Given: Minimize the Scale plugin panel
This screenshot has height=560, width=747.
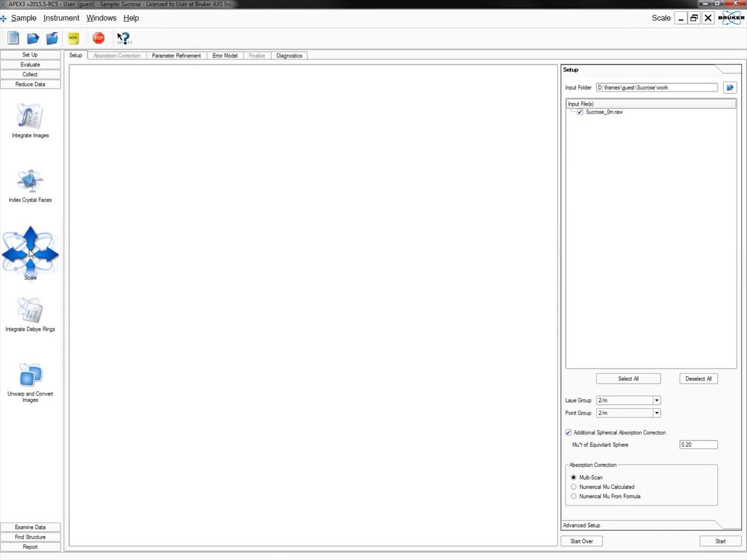Looking at the screenshot, I should tap(680, 18).
